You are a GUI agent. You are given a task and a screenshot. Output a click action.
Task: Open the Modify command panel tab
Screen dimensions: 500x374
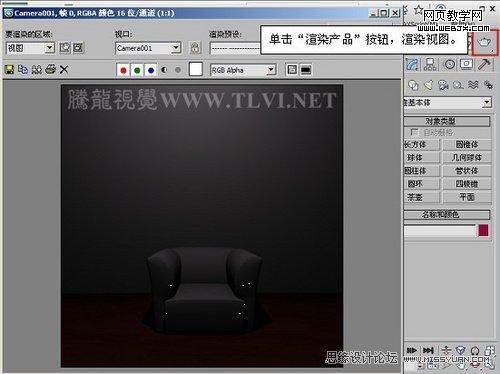pyautogui.click(x=413, y=64)
